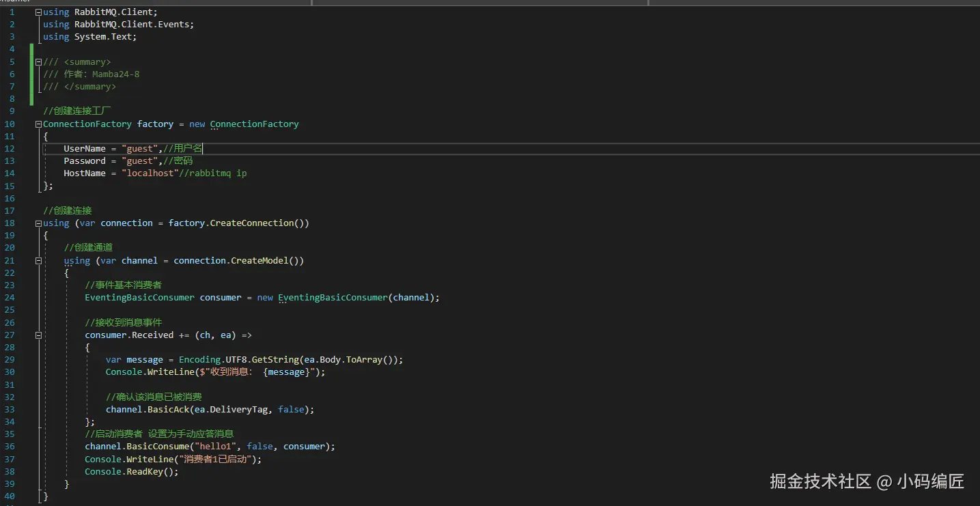Click the "localhost" string
The image size is (980, 506).
pyautogui.click(x=150, y=173)
